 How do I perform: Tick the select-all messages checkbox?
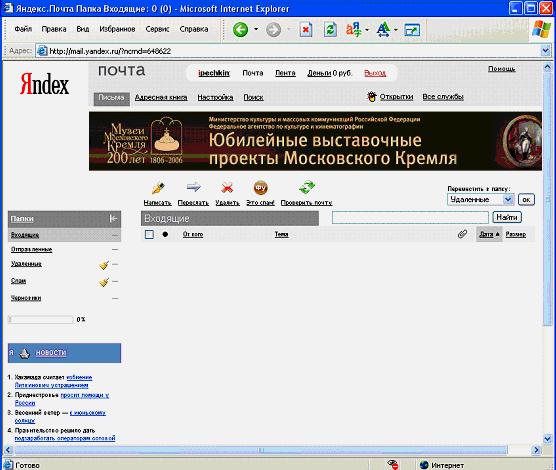(x=149, y=234)
